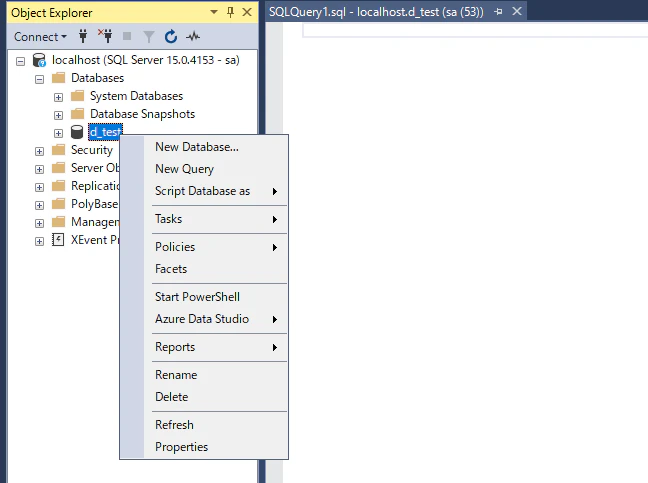Close the SQLQuery1.sql tab
Image resolution: width=648 pixels, height=483 pixels.
point(517,11)
